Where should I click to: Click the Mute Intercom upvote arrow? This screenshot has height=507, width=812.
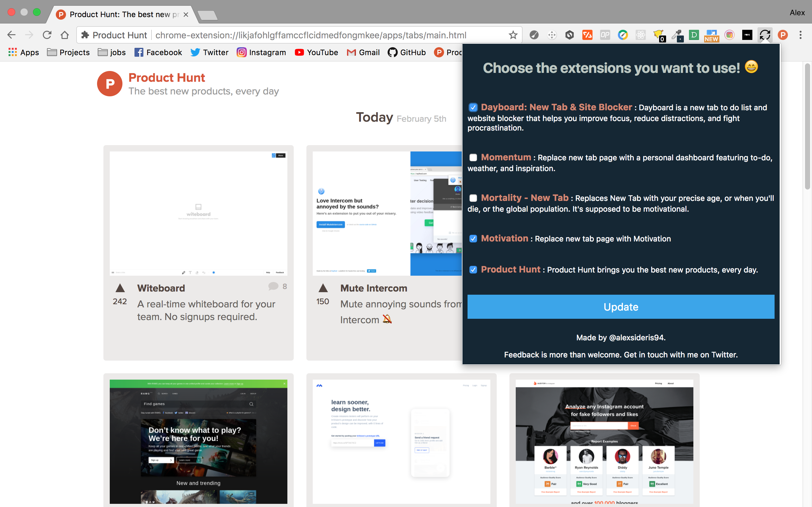[x=323, y=288]
